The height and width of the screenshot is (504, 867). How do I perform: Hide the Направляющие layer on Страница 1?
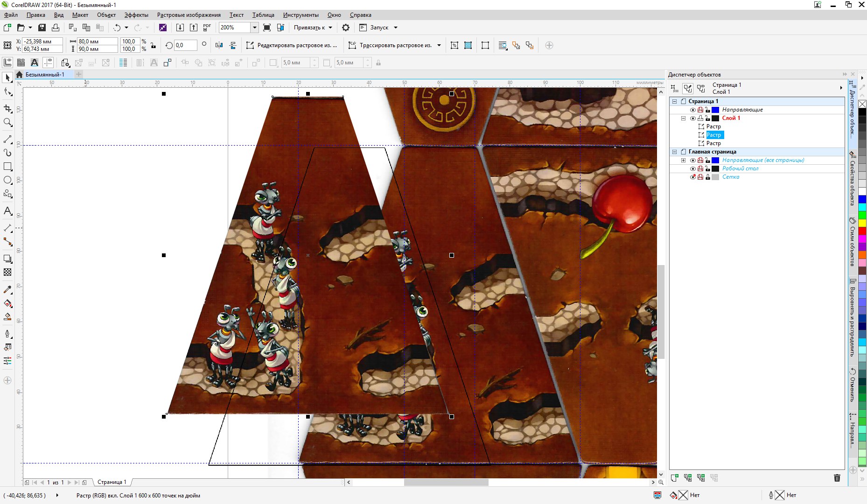[x=693, y=110]
